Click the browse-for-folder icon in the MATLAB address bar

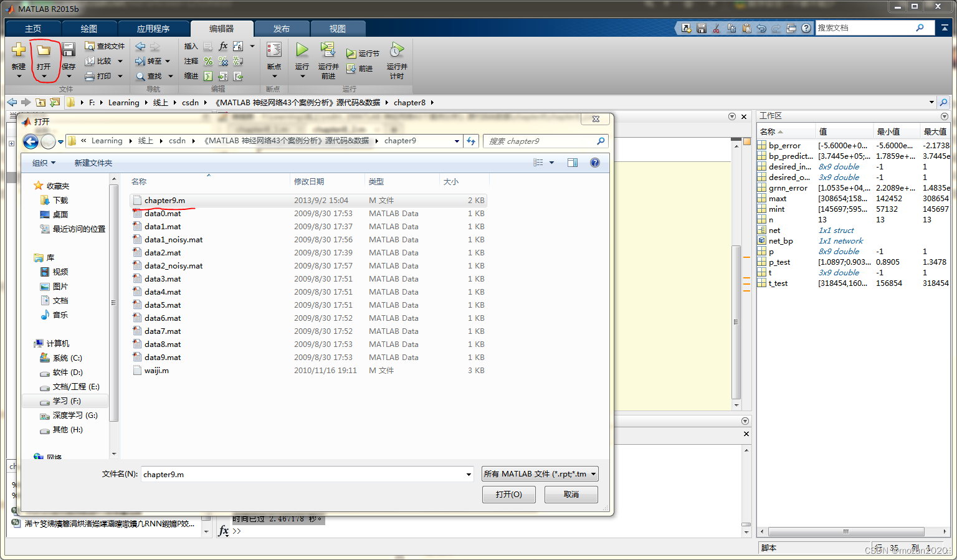(55, 102)
